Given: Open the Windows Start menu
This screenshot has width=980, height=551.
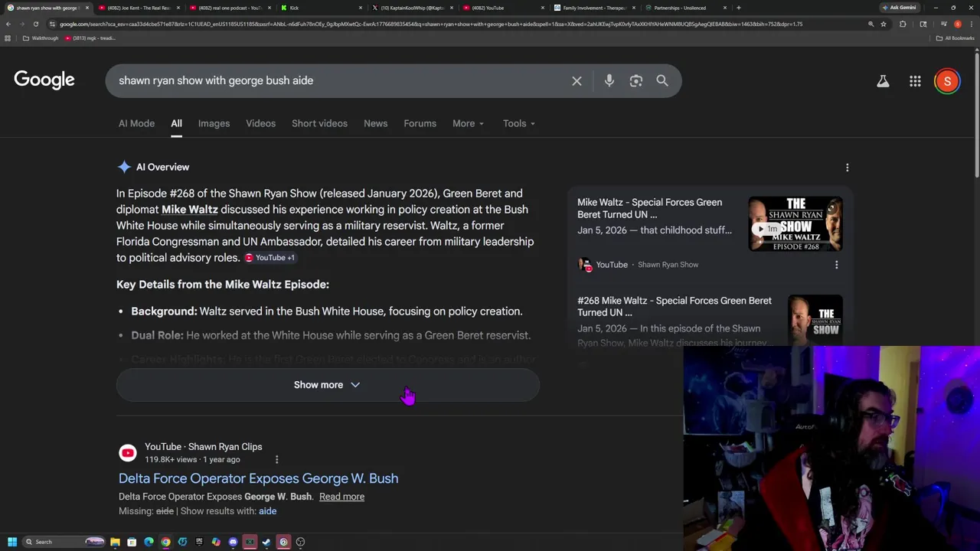Looking at the screenshot, I should (12, 542).
